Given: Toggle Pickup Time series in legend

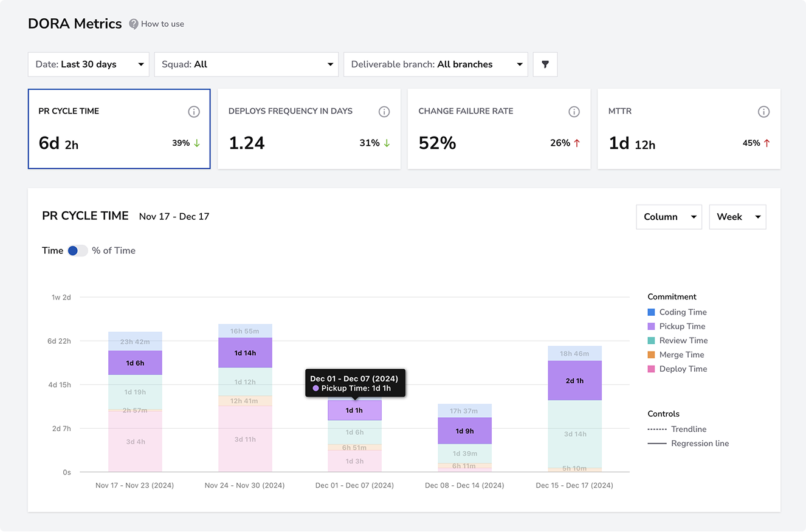Looking at the screenshot, I should (677, 326).
